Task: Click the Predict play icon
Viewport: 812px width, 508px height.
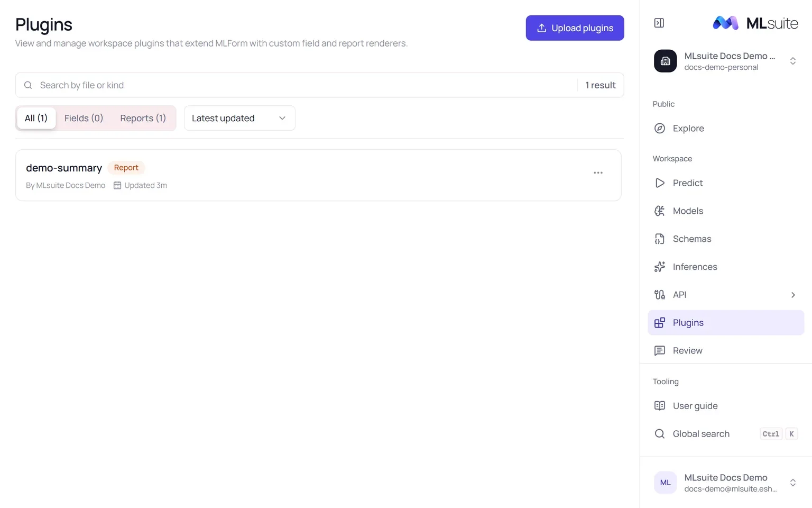Action: pyautogui.click(x=660, y=183)
